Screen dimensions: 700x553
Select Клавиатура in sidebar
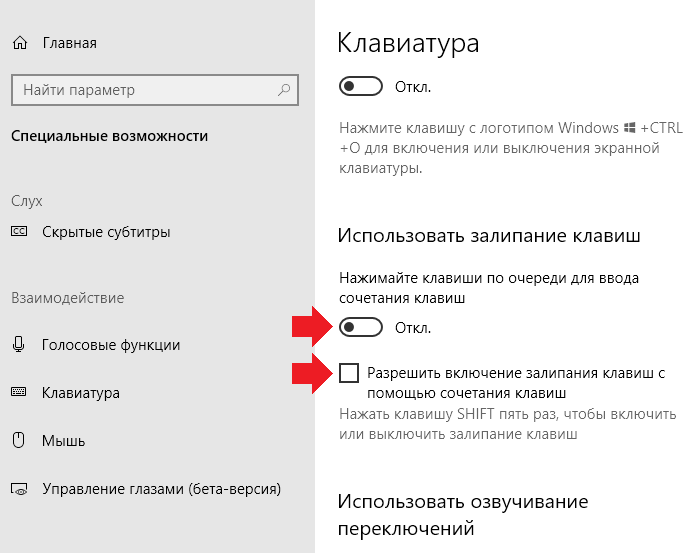81,393
